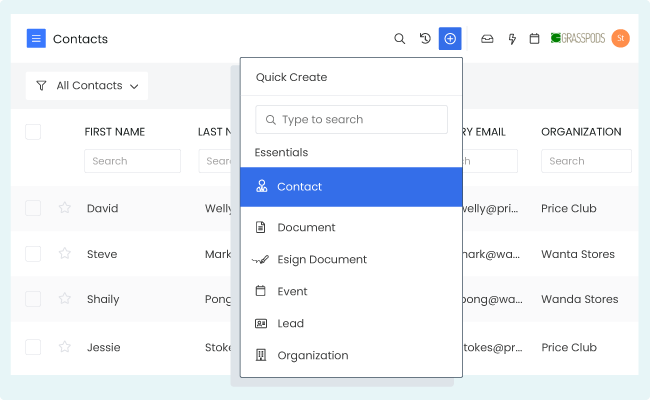Click the search magnifier icon in header

pyautogui.click(x=400, y=39)
